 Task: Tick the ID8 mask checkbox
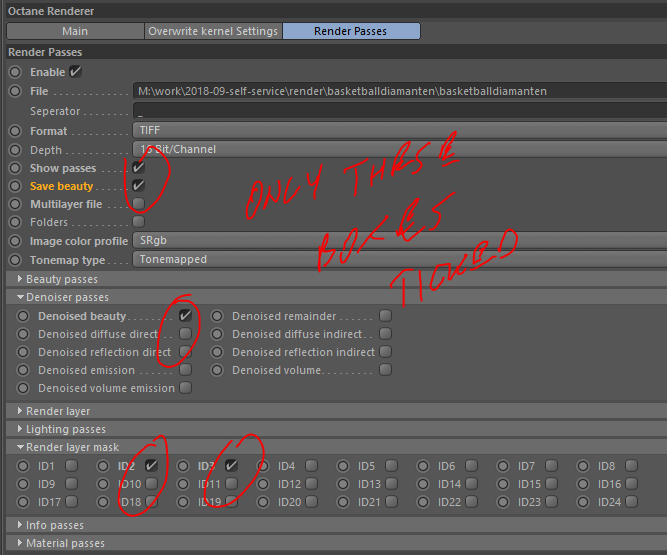pyautogui.click(x=631, y=466)
